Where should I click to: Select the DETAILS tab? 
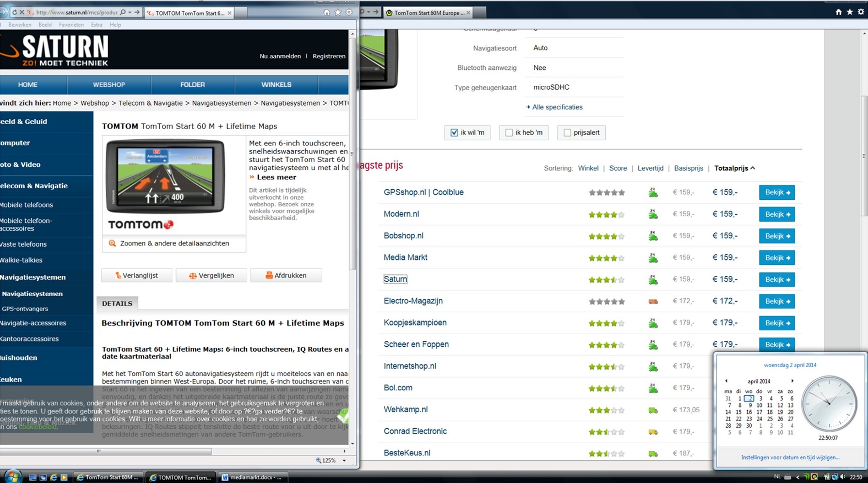pyautogui.click(x=117, y=304)
